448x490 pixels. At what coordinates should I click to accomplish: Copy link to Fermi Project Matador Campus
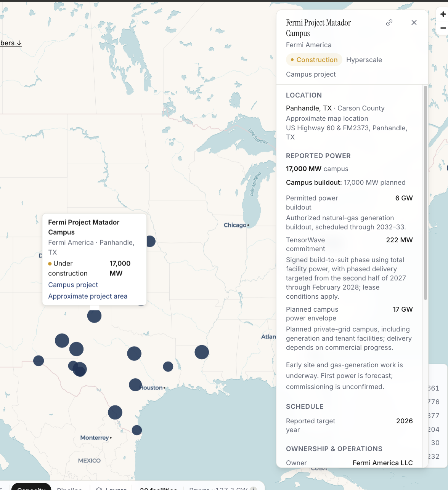click(x=389, y=22)
